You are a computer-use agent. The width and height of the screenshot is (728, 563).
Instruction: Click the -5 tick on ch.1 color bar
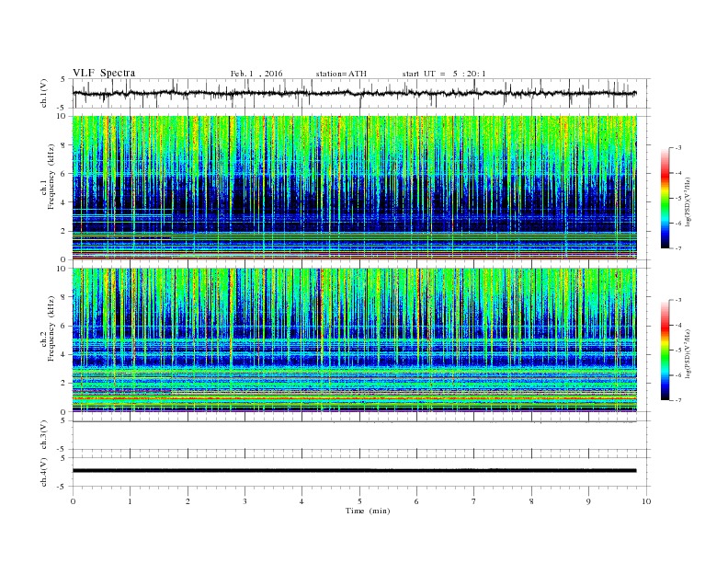(x=677, y=199)
